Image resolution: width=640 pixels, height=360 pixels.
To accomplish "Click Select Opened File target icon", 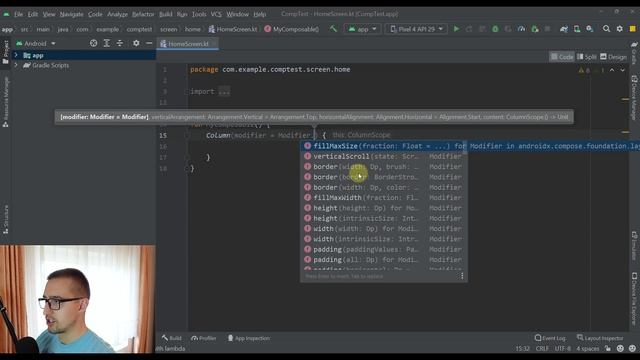I will (93, 43).
